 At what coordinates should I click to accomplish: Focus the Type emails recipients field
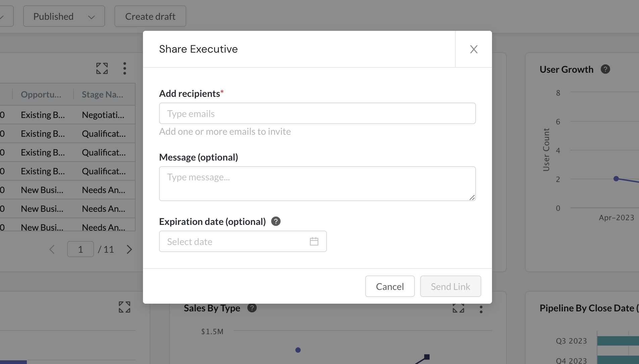pyautogui.click(x=317, y=113)
